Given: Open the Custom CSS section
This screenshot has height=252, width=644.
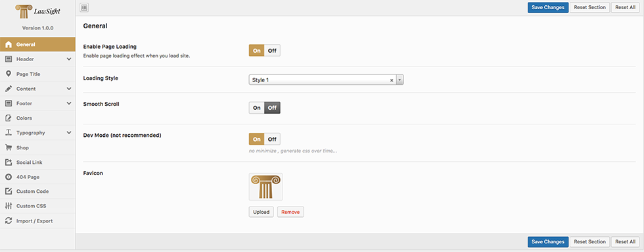Looking at the screenshot, I should pos(38,207).
